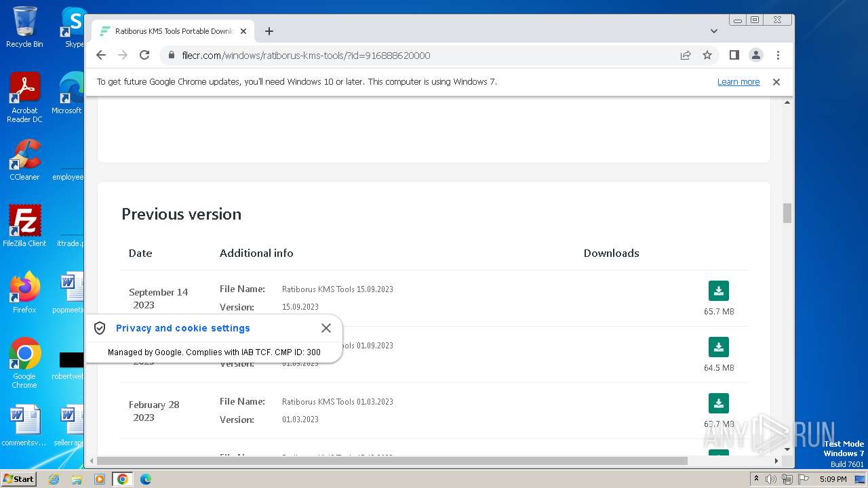The height and width of the screenshot is (488, 868).
Task: Dismiss the Chrome update infobar
Action: click(x=776, y=82)
